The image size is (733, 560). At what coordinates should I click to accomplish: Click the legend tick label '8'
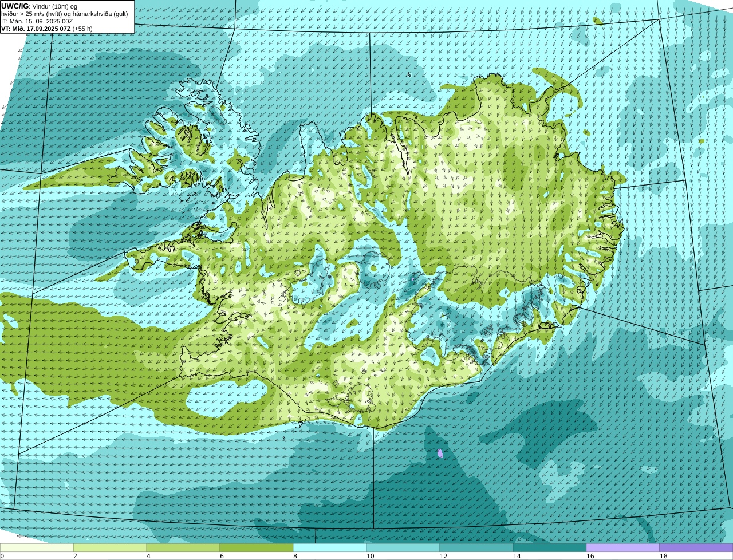(x=295, y=556)
